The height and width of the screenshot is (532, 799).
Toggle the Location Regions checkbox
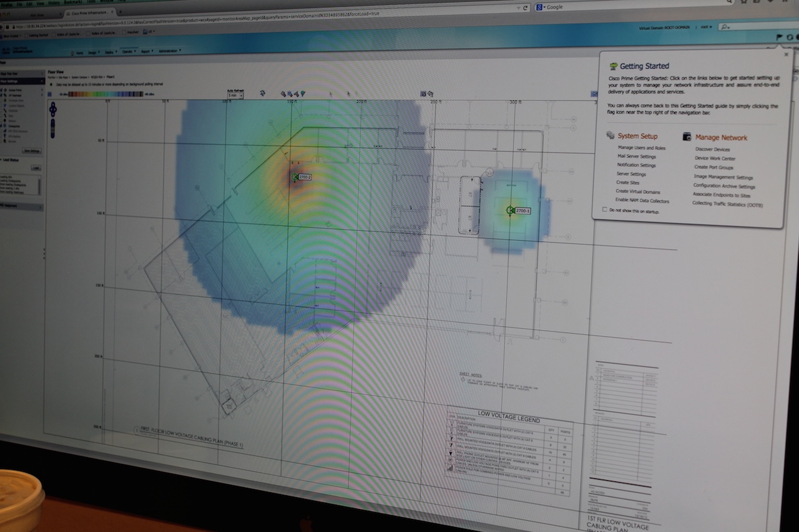pos(1,105)
